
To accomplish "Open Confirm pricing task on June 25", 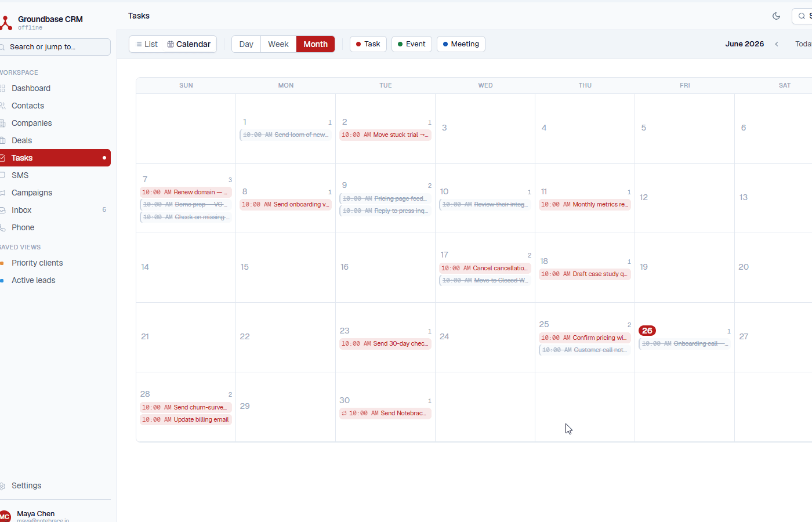I will (x=585, y=338).
